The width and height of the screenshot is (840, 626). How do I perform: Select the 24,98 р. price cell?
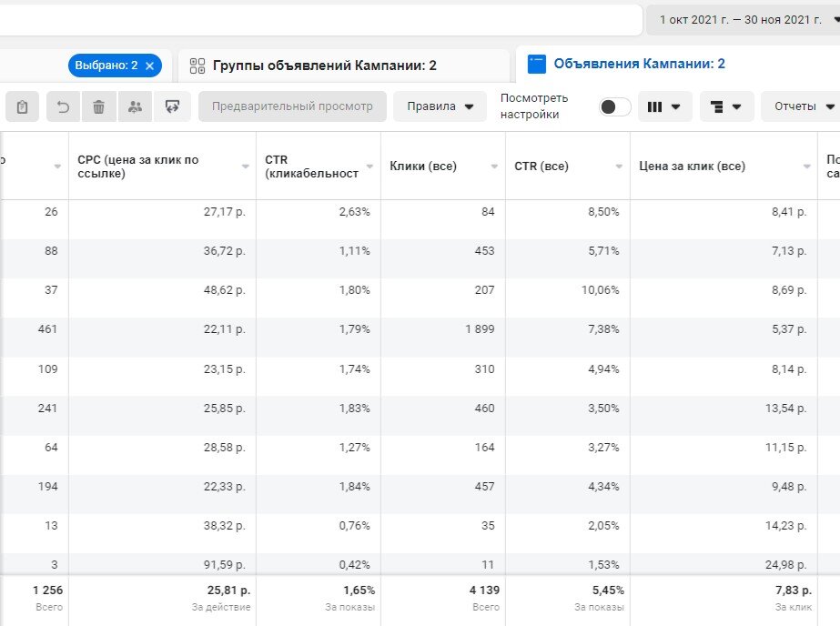(785, 565)
